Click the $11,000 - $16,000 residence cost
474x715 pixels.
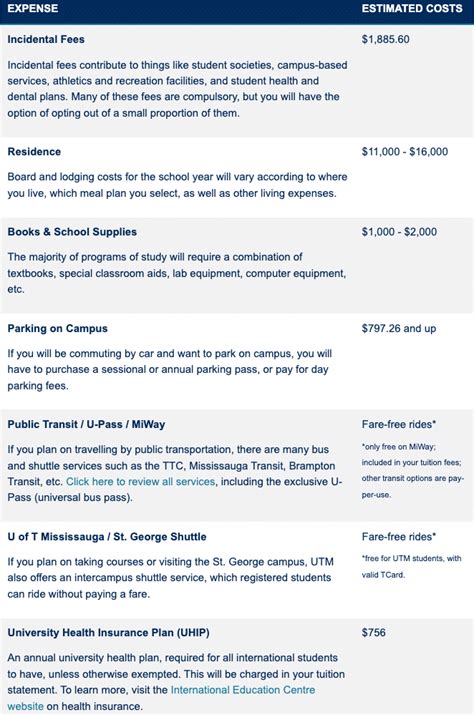pos(405,151)
